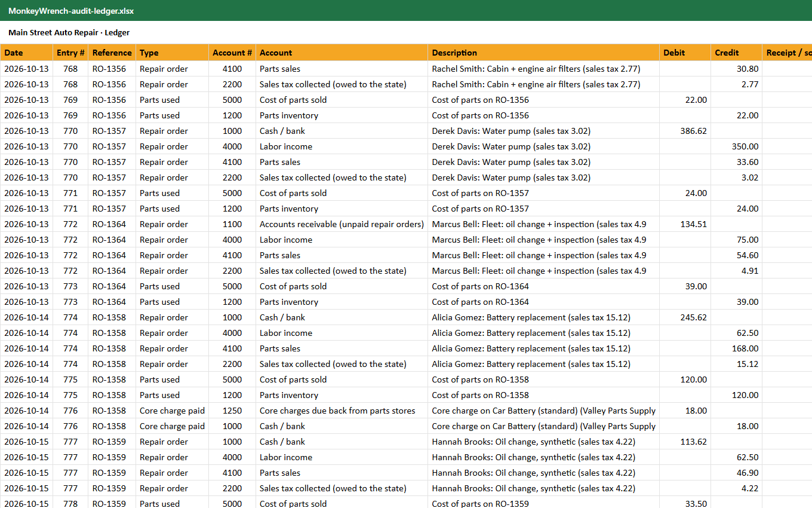Screen dimensions: 812x508
Task: Select account number 1100 cell
Action: (x=232, y=224)
